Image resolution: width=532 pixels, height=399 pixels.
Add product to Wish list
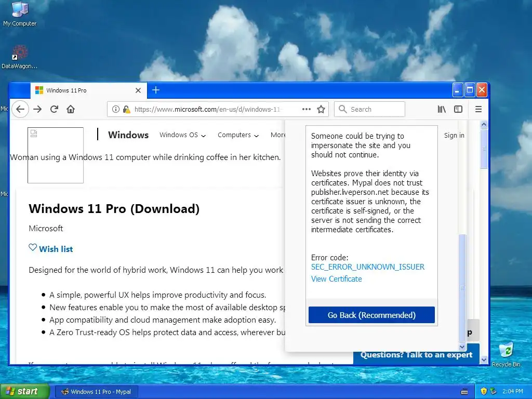(50, 249)
